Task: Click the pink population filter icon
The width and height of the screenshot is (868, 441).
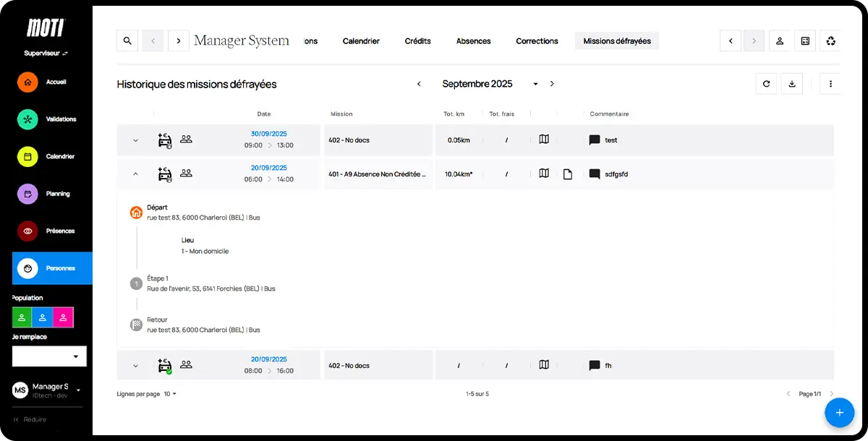Action: [x=63, y=317]
